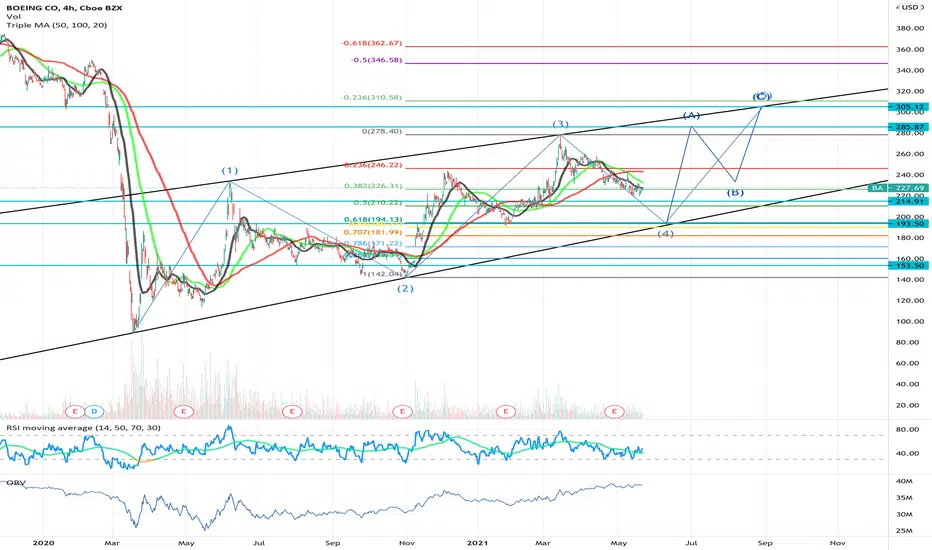Click the 2021 label on the time axis
Screen dimensions: 932x550
(x=477, y=543)
